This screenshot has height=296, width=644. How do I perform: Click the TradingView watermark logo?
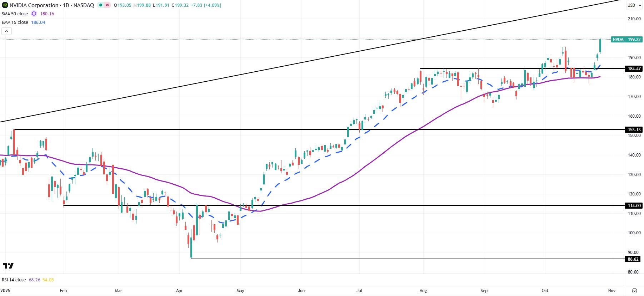tap(8, 266)
